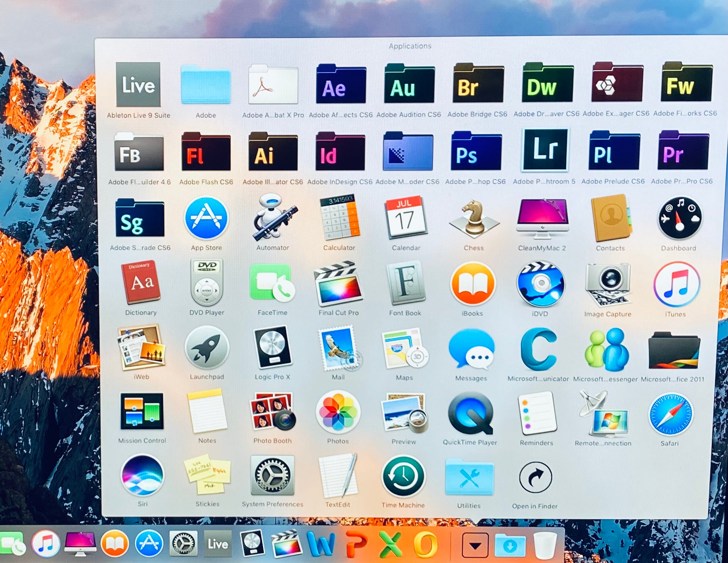Open FaceTime in the Applications grid
The height and width of the screenshot is (563, 728).
[x=272, y=283]
